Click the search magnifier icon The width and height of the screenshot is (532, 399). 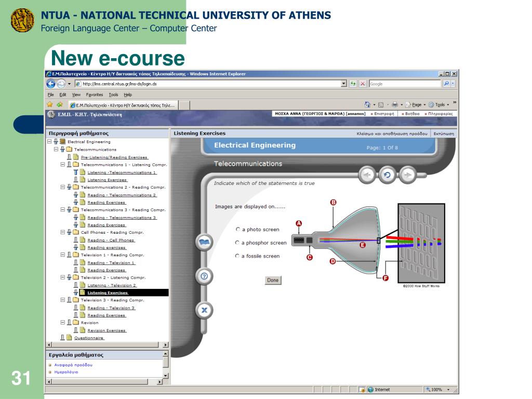coord(446,84)
